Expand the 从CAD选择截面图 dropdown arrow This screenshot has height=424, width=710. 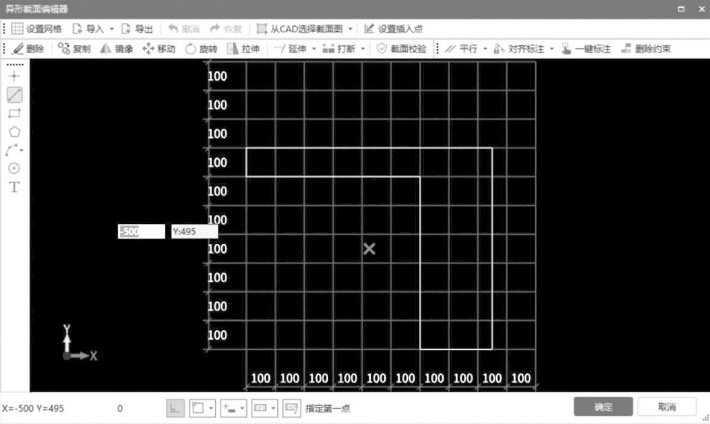pyautogui.click(x=350, y=29)
